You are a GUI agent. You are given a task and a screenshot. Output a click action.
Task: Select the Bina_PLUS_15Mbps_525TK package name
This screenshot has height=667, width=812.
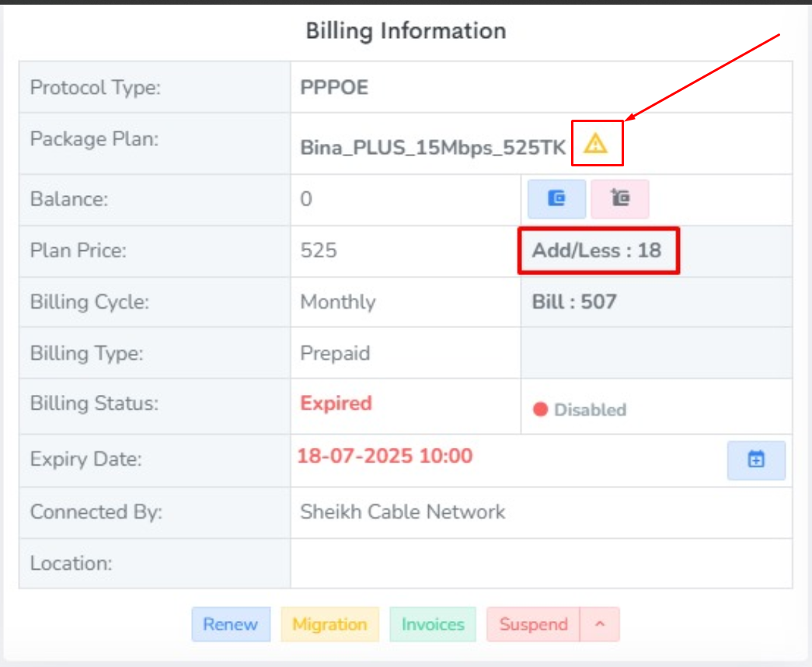(433, 148)
